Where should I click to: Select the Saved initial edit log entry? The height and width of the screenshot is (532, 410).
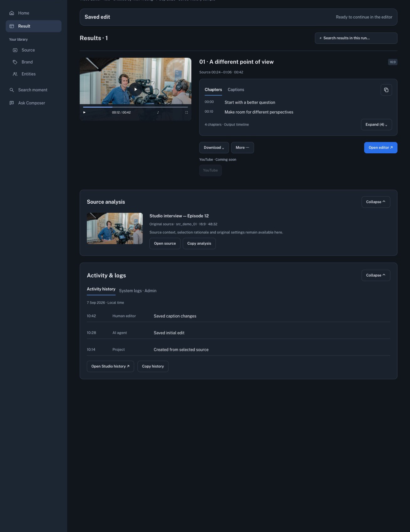[238, 333]
